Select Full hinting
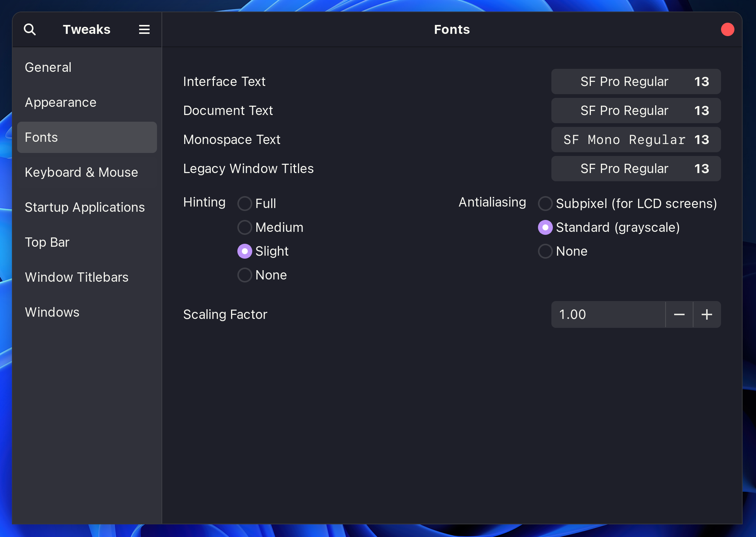This screenshot has height=537, width=756. [x=244, y=204]
